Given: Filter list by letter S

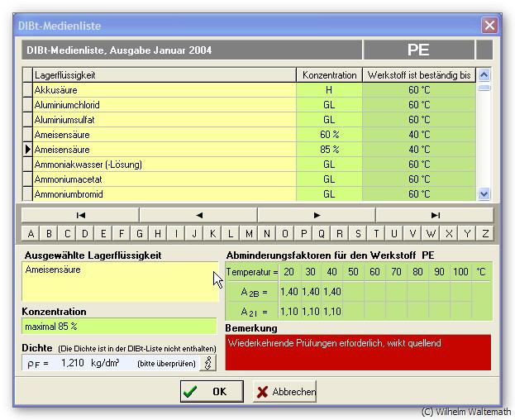Looking at the screenshot, I should [358, 234].
